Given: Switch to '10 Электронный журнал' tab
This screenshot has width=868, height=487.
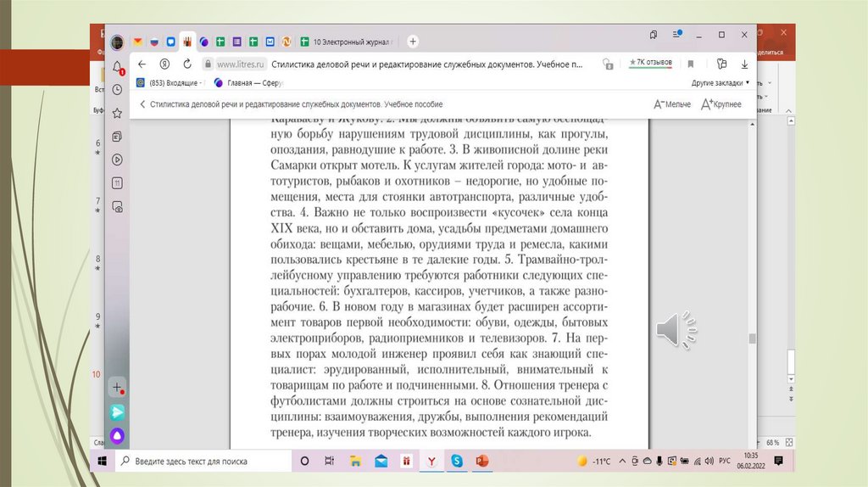Looking at the screenshot, I should (350, 41).
